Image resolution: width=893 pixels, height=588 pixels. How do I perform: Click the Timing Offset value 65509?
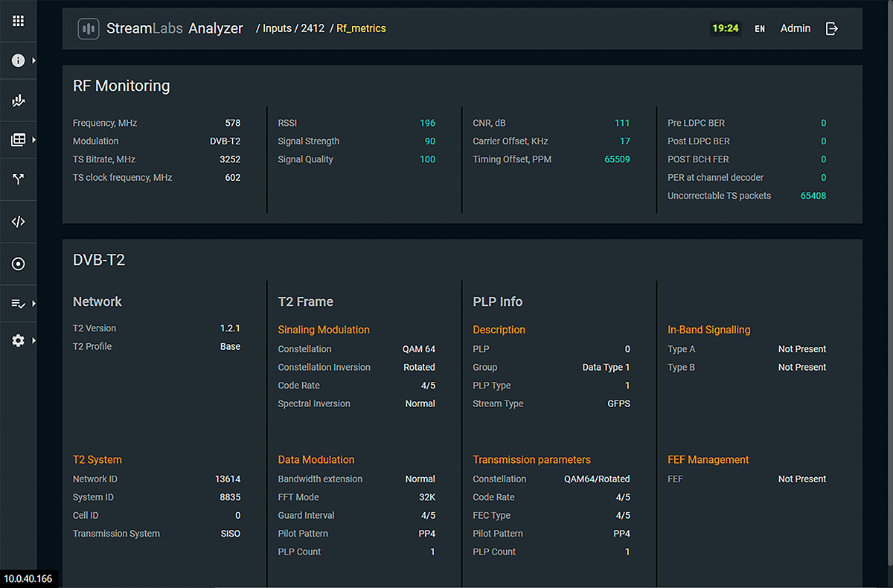[x=617, y=159]
